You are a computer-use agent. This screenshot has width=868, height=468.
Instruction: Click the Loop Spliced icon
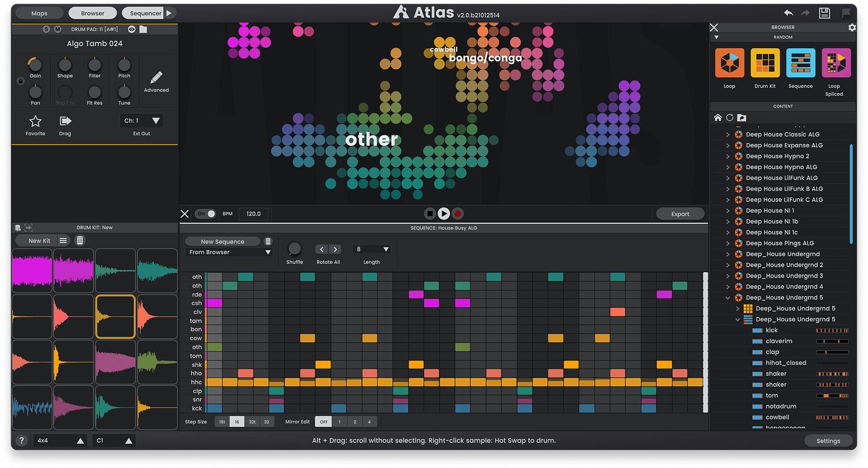(x=835, y=63)
